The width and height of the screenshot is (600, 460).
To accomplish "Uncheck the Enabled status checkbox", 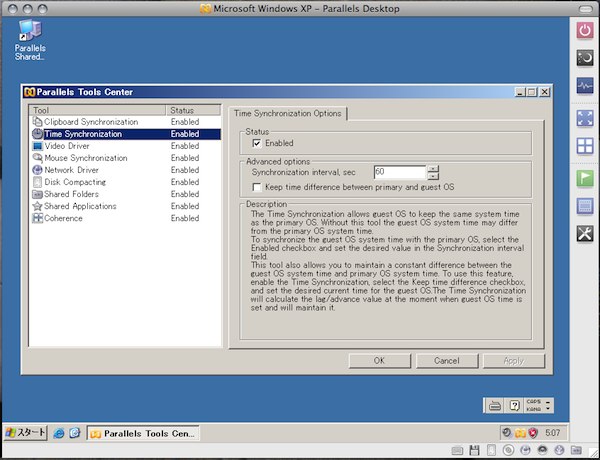I will point(257,143).
